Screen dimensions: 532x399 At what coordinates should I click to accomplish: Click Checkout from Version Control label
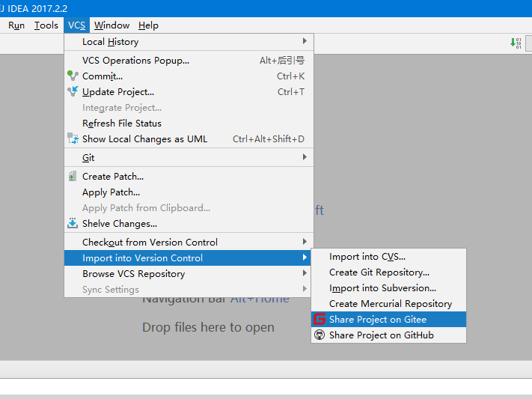click(x=150, y=242)
